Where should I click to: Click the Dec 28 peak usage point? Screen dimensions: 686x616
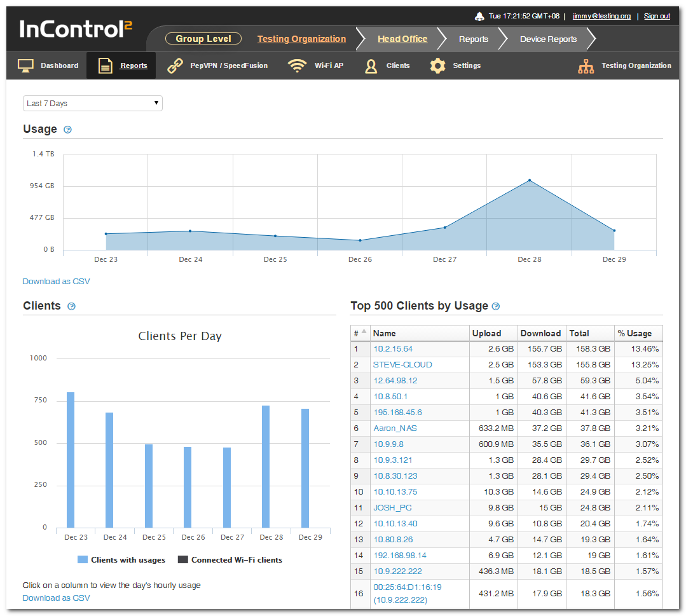coord(530,181)
